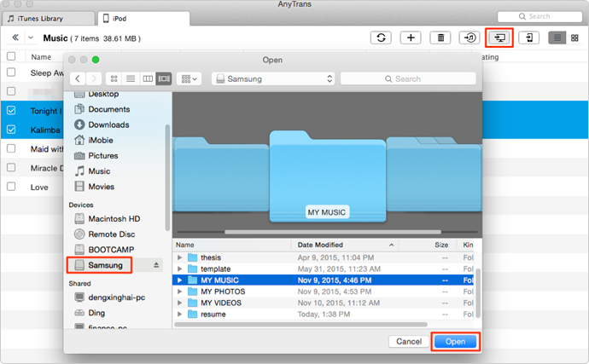Click the Open dialog forward arrow
The width and height of the screenshot is (589, 364).
click(x=94, y=78)
